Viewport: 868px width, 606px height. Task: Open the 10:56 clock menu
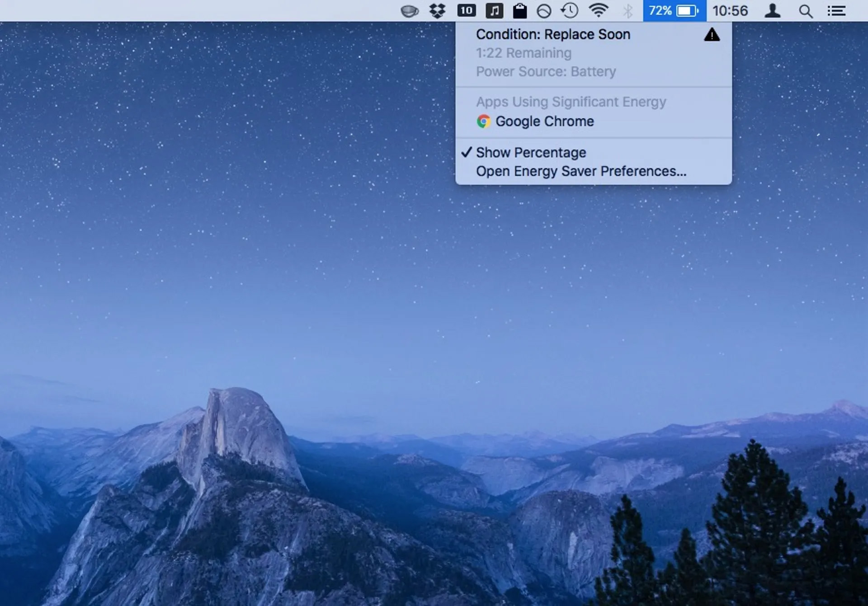730,11
